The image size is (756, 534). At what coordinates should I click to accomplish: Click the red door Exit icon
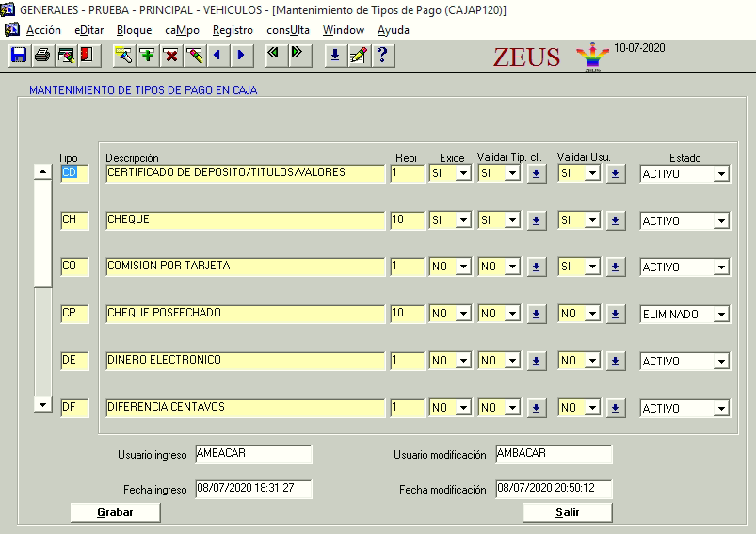pyautogui.click(x=87, y=56)
